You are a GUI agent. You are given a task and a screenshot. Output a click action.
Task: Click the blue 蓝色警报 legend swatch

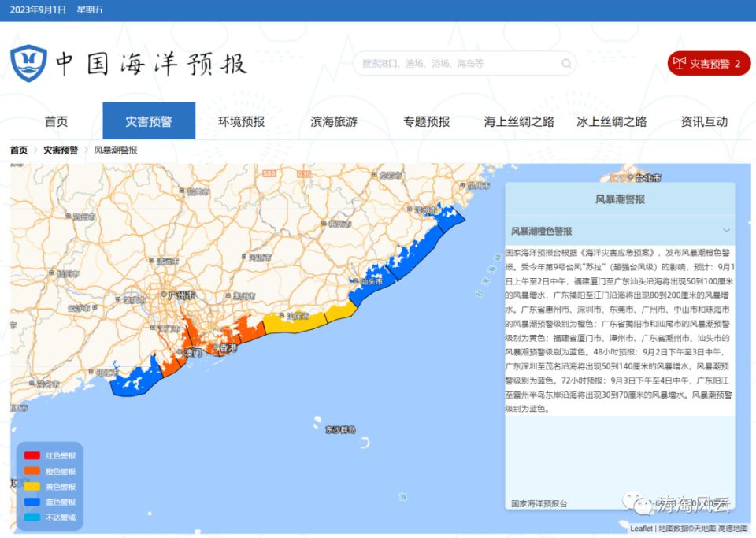click(x=31, y=502)
